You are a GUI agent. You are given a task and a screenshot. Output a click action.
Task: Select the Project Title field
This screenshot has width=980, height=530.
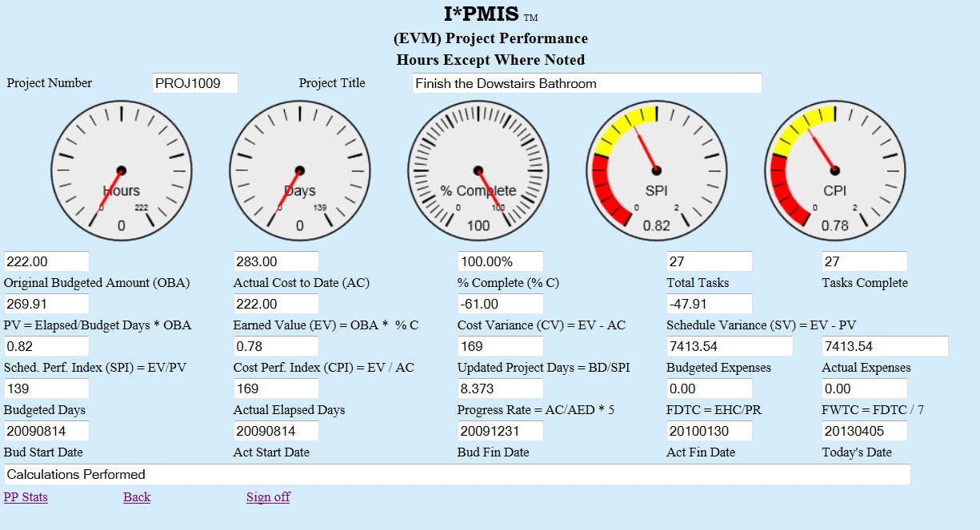click(588, 83)
